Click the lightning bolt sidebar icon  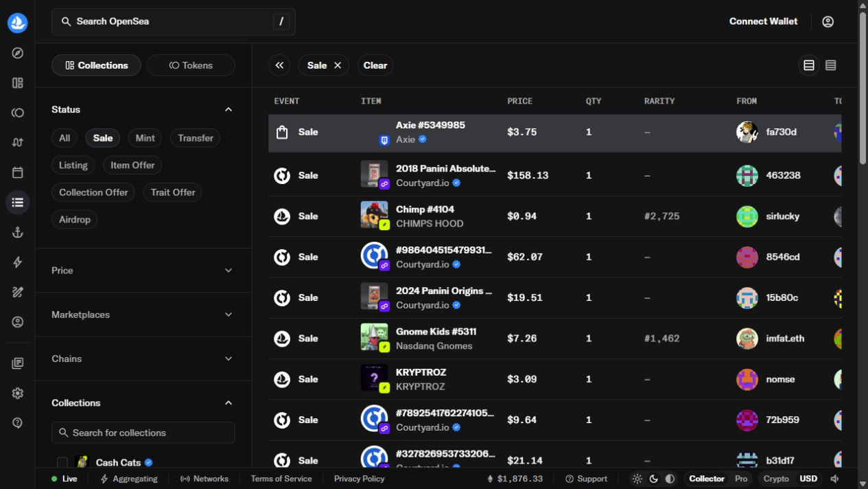pos(18,262)
